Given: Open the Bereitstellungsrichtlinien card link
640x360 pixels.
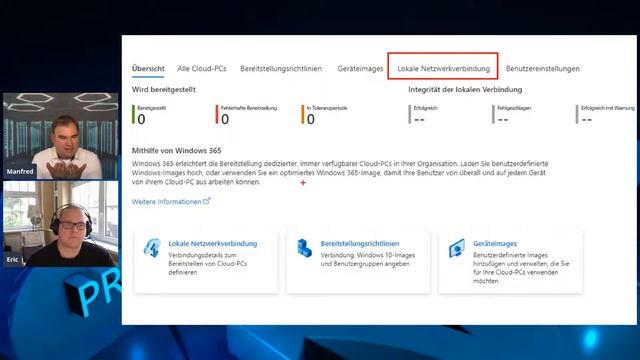Looking at the screenshot, I should pyautogui.click(x=360, y=244).
